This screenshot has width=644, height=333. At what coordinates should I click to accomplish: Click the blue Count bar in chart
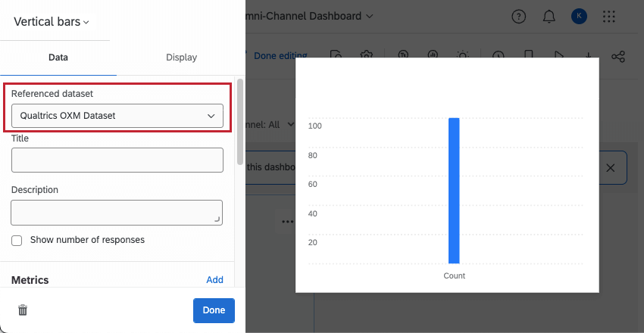click(454, 190)
